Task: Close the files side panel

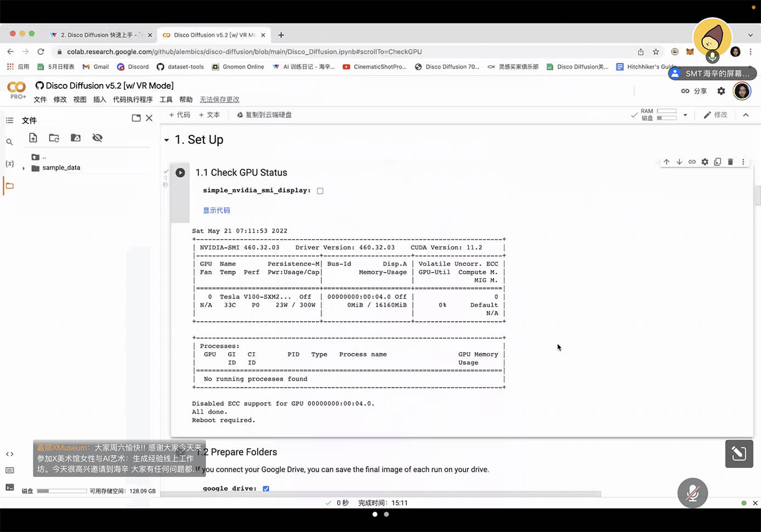Action: pyautogui.click(x=149, y=118)
